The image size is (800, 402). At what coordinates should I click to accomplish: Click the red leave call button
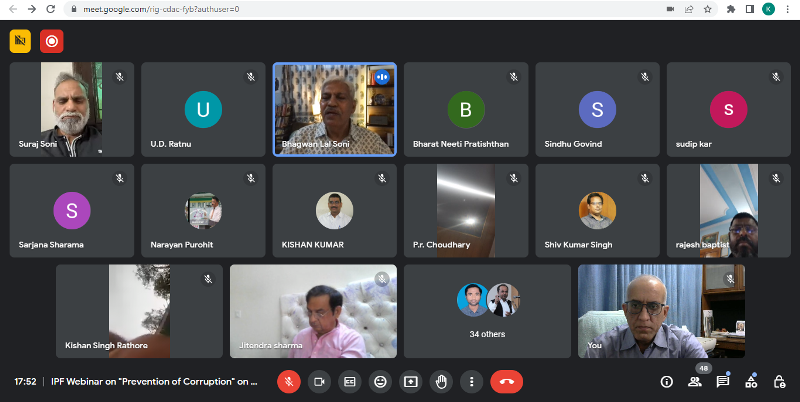click(507, 381)
